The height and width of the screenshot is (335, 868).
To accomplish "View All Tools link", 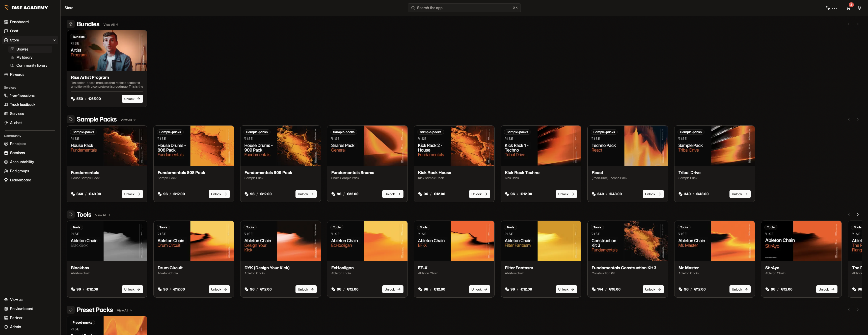I will point(102,215).
